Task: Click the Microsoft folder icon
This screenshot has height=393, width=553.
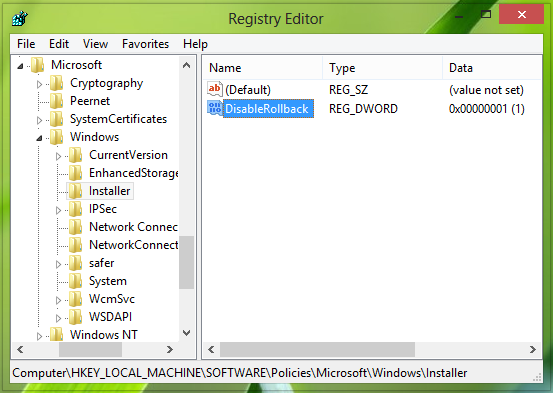Action: click(x=38, y=65)
